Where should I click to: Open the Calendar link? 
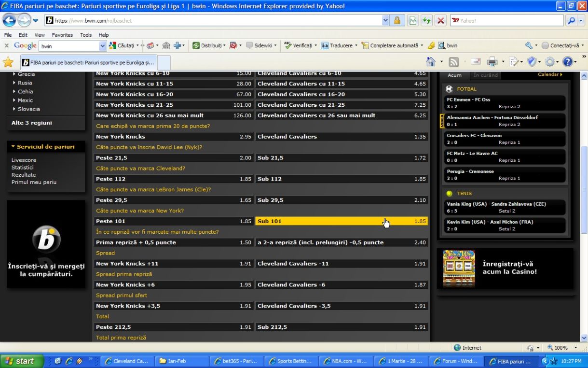tap(550, 74)
